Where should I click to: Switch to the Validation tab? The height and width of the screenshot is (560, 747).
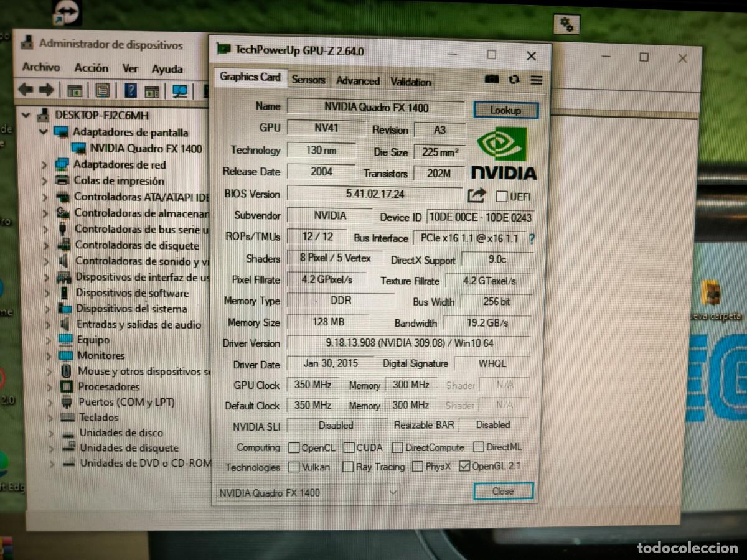[410, 82]
